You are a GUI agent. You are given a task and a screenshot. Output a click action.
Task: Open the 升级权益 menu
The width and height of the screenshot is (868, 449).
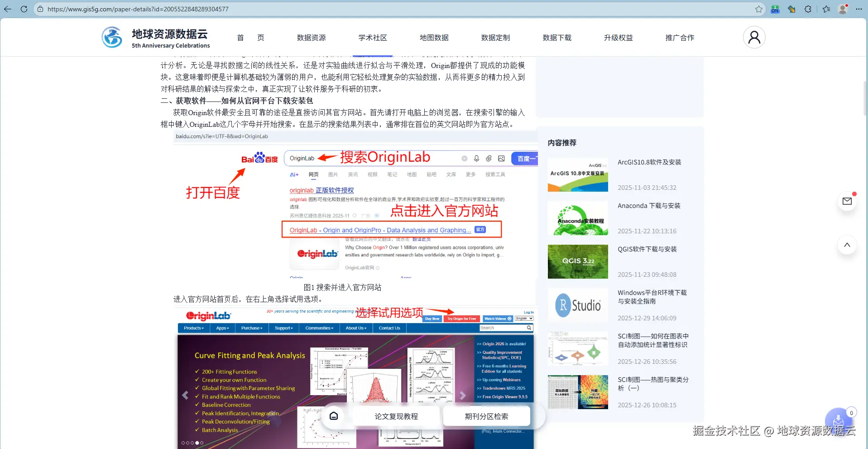[x=619, y=38]
